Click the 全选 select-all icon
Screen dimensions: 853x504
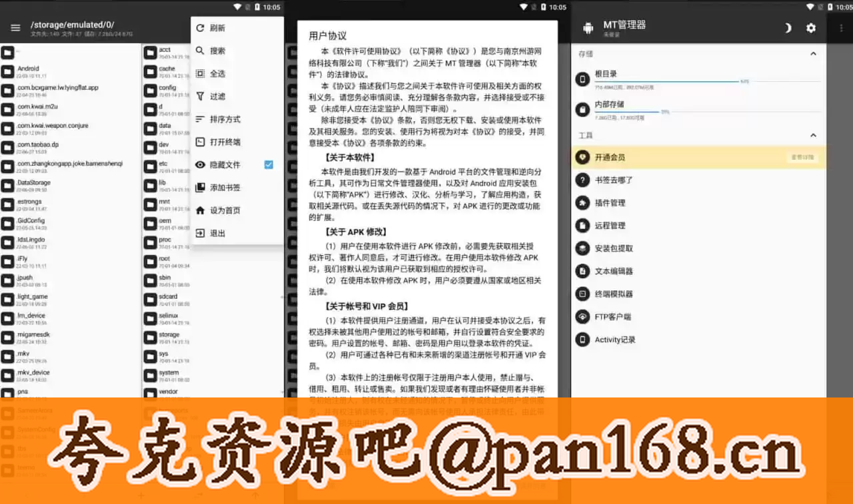(x=200, y=73)
